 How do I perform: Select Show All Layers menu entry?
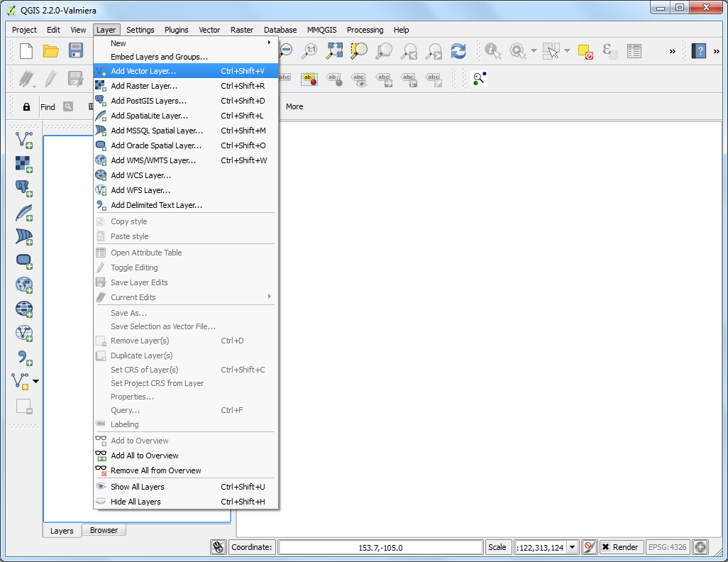pyautogui.click(x=186, y=487)
